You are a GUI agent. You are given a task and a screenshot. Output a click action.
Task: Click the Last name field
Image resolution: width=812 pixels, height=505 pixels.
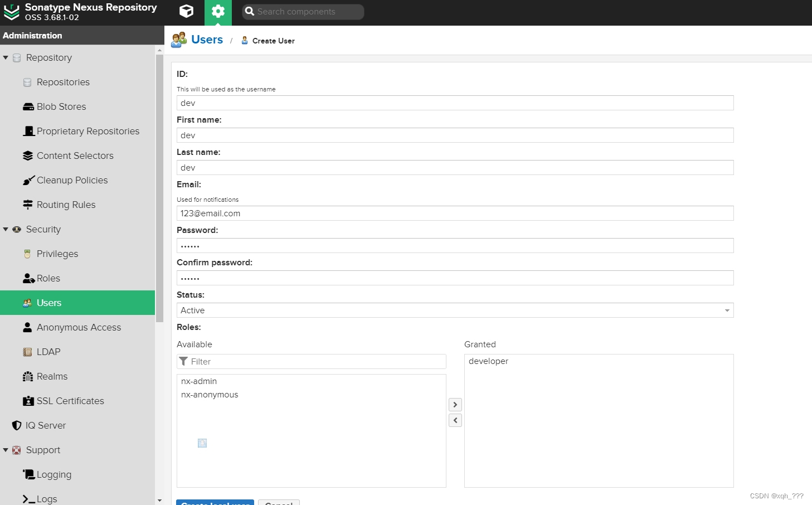pos(455,168)
